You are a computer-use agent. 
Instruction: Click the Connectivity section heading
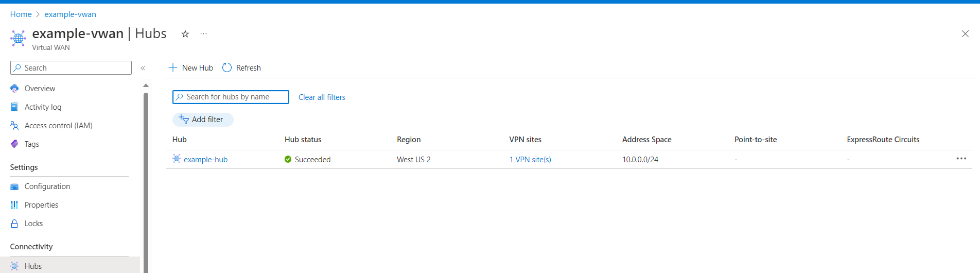(x=31, y=247)
